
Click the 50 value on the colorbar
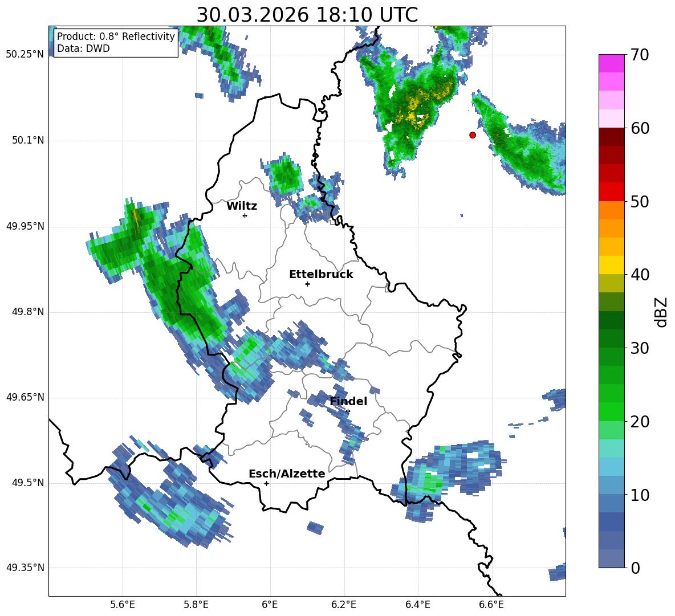(640, 201)
